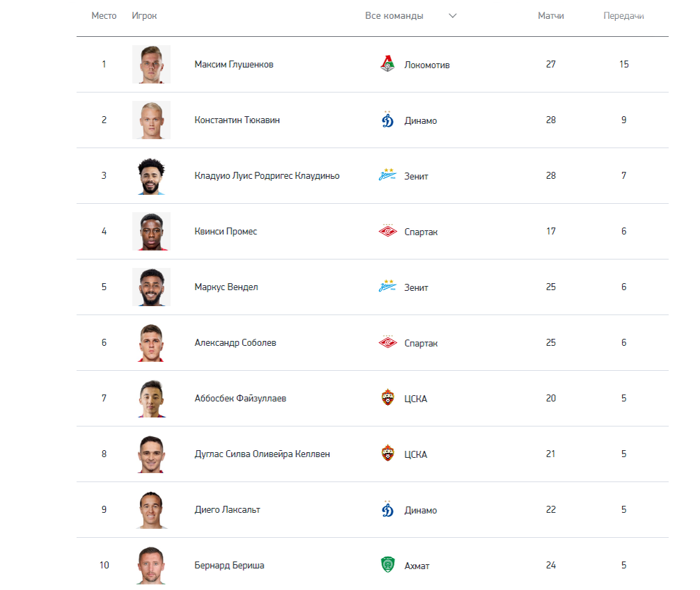Click the Zenit logo beside Маркус Вендел
The image size is (700, 590).
pos(388,287)
